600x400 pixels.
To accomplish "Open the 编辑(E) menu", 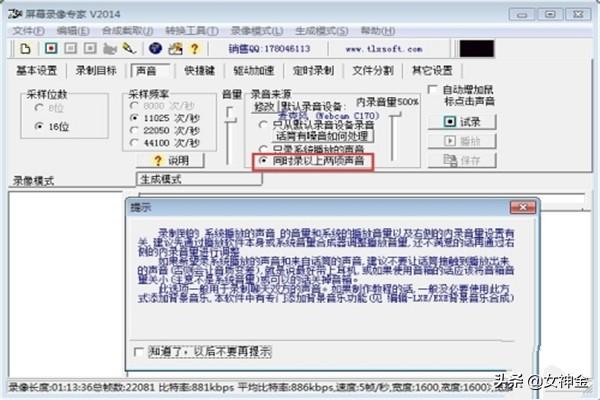I will tap(73, 31).
